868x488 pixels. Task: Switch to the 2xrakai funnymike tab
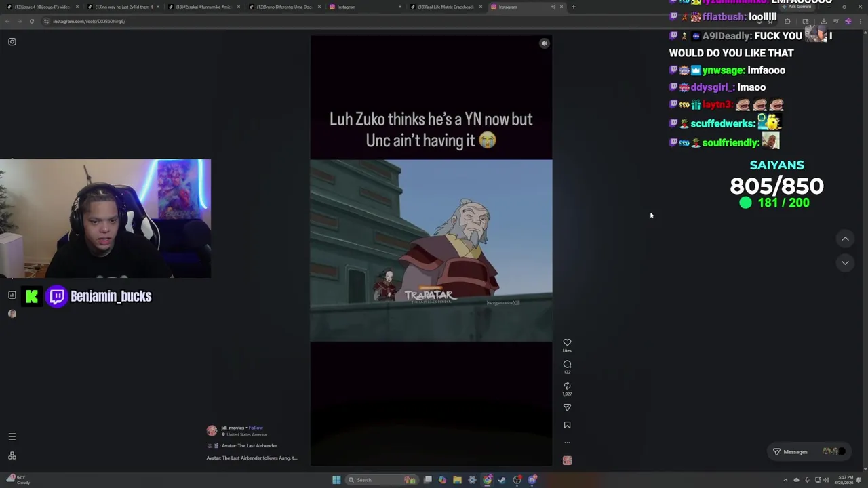point(203,7)
